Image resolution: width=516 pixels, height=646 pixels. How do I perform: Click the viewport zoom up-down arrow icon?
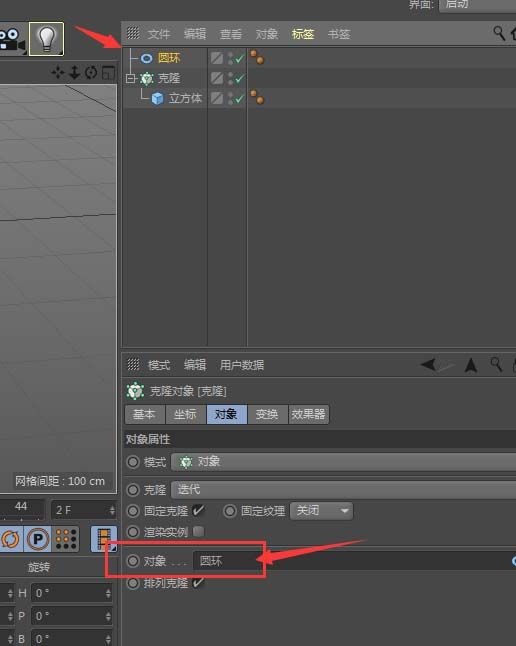[75, 73]
